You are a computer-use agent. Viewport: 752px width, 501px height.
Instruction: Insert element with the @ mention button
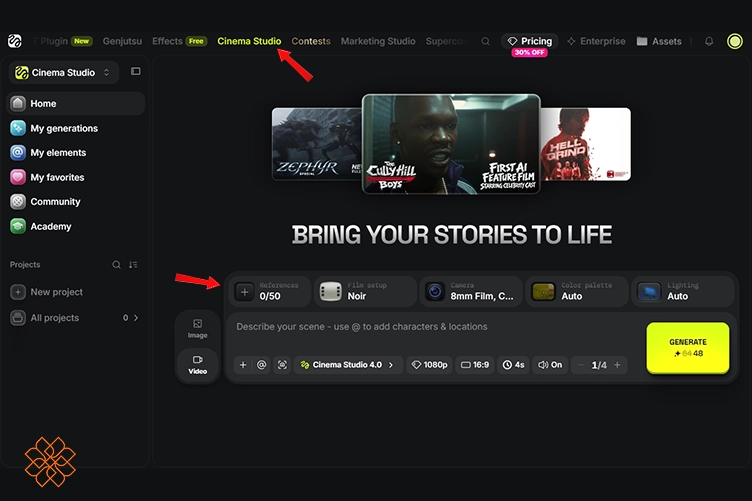[x=261, y=365]
